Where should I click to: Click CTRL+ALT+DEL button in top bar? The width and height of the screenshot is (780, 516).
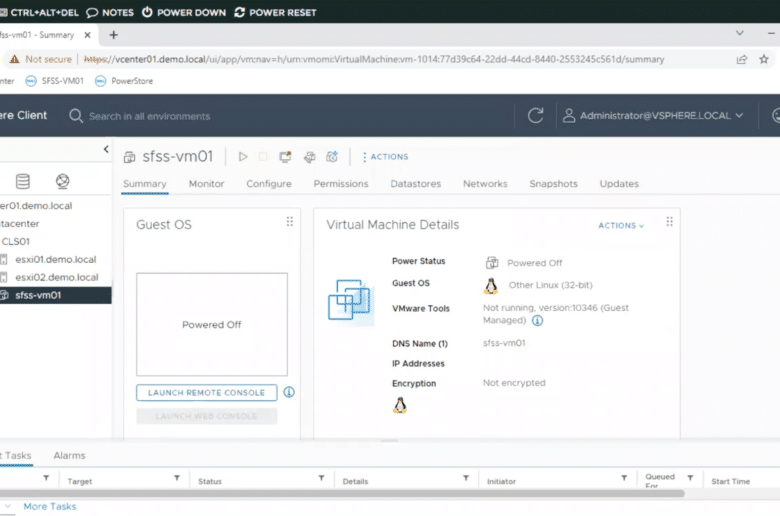pyautogui.click(x=39, y=12)
